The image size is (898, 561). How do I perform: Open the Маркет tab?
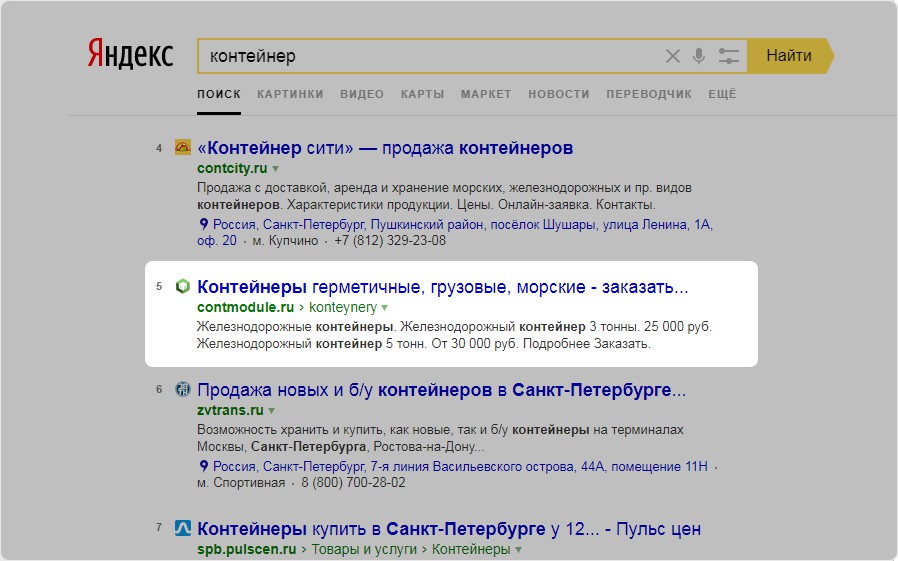pyautogui.click(x=486, y=94)
